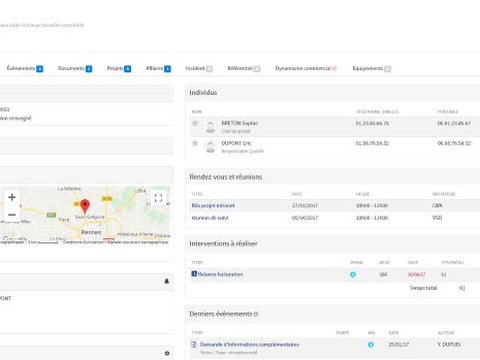480x360 pixels.
Task: Click DUPONT Eric's direct phone number
Action: [372, 143]
